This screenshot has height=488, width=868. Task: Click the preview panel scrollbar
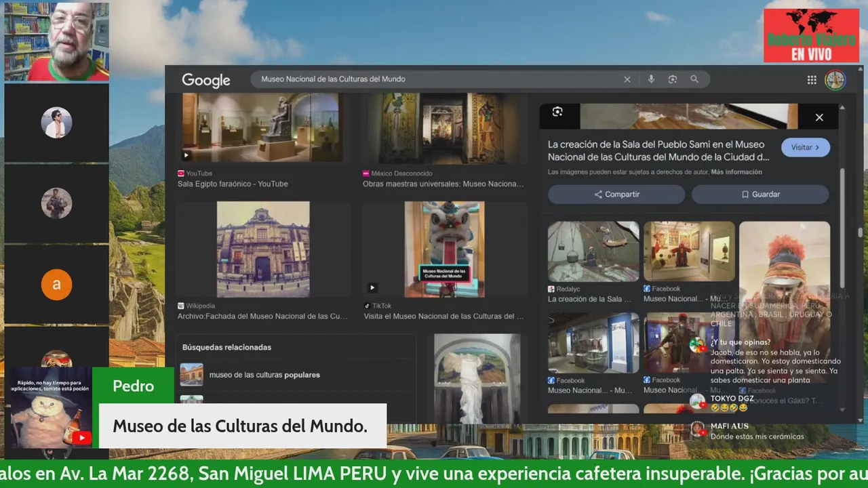point(843,227)
